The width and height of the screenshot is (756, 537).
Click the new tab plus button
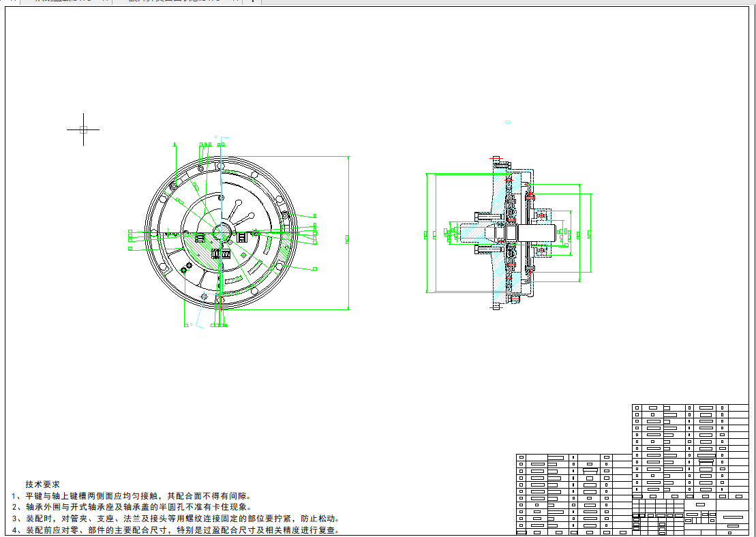pyautogui.click(x=252, y=1)
